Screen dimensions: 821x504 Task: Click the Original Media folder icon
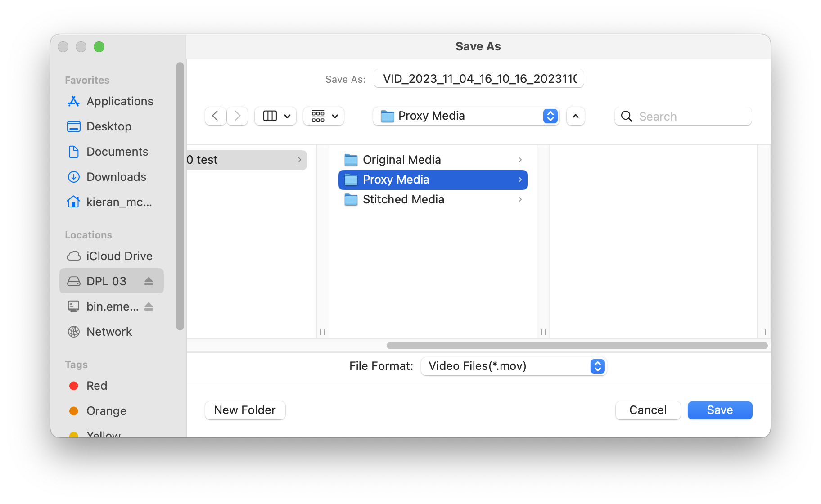351,160
